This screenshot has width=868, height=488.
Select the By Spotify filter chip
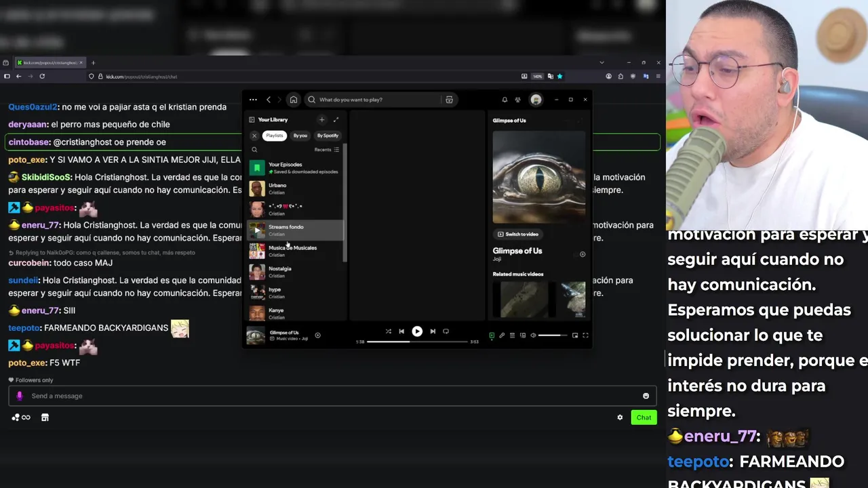(x=328, y=136)
